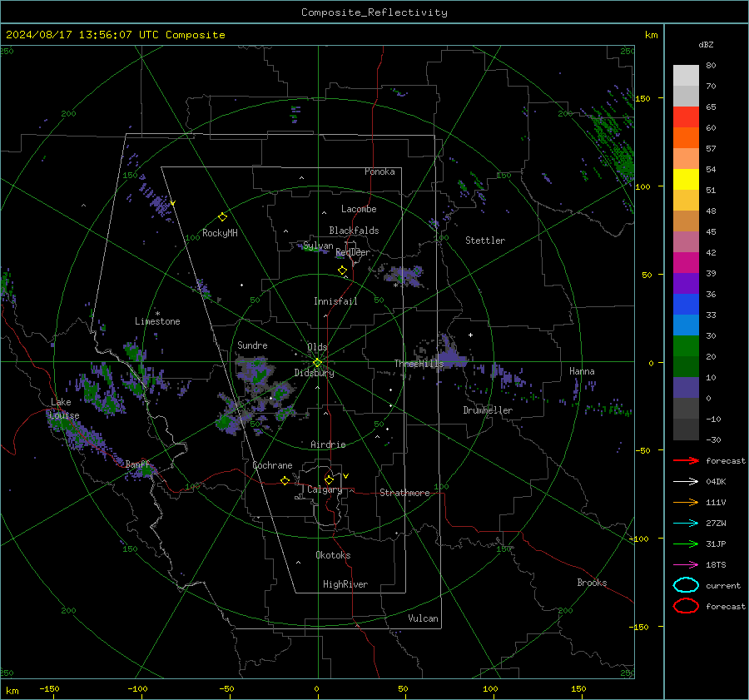Screen dimensions: 749x700
Task: Click the Olds city label
Action: point(317,347)
